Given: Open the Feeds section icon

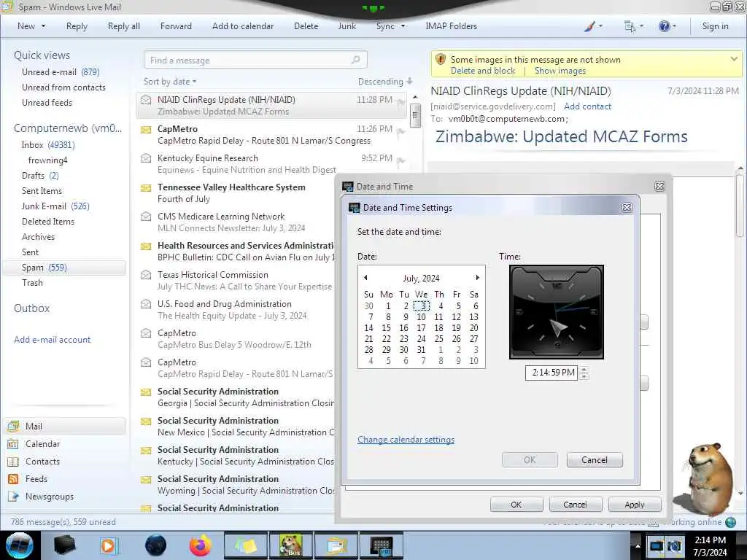Looking at the screenshot, I should coord(13,479).
